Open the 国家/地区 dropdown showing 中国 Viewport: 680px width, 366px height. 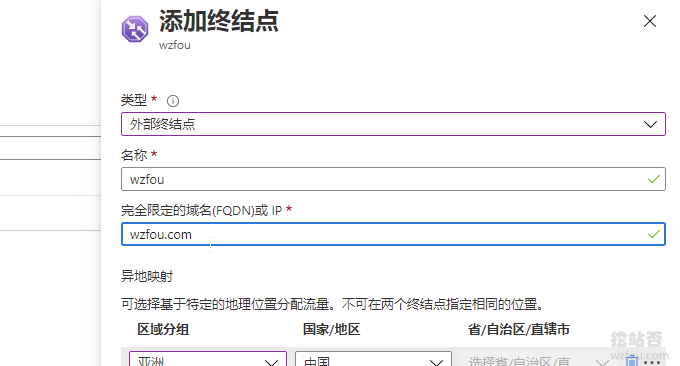pos(373,359)
